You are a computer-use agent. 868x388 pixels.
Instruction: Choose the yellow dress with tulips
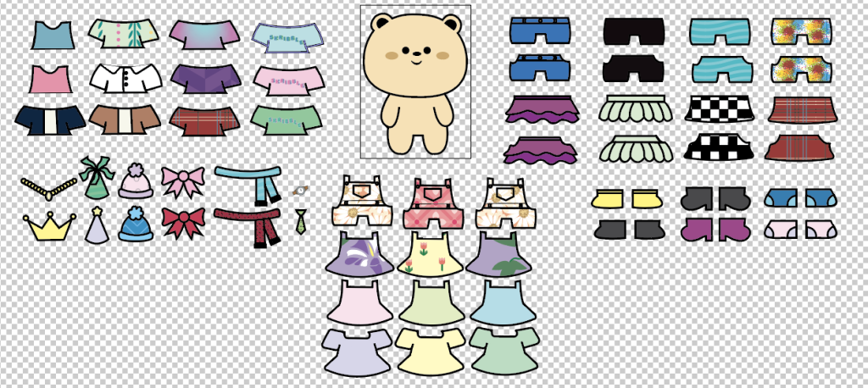(x=431, y=256)
